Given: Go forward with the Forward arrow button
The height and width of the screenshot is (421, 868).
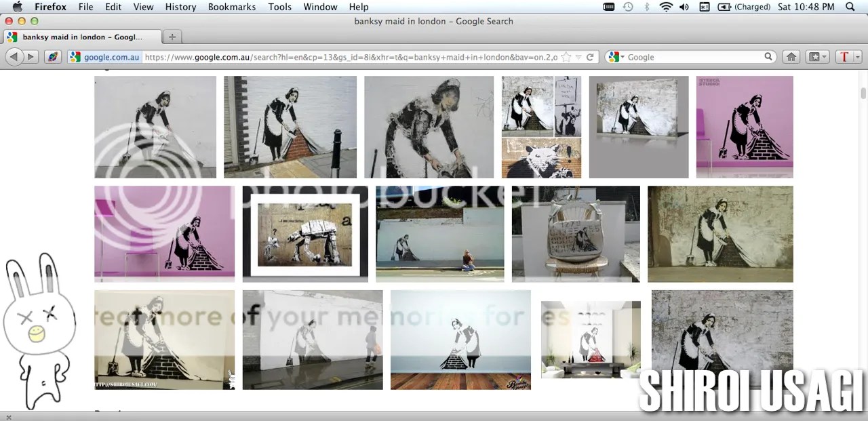Looking at the screenshot, I should pyautogui.click(x=31, y=57).
